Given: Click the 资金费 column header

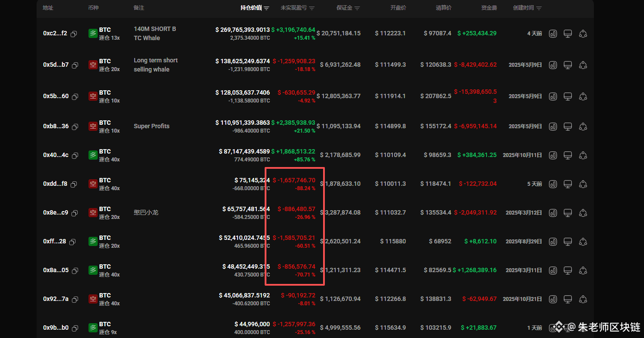Looking at the screenshot, I should (489, 8).
